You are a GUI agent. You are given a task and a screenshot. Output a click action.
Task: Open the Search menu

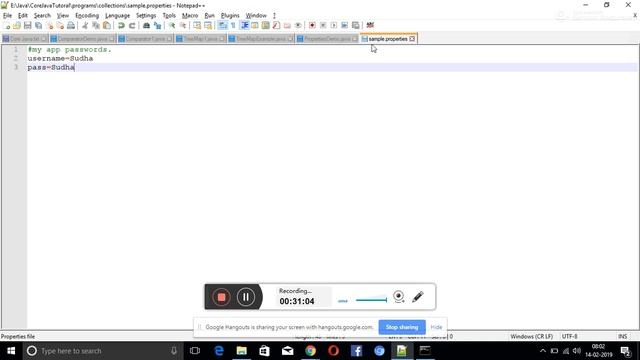(42, 16)
